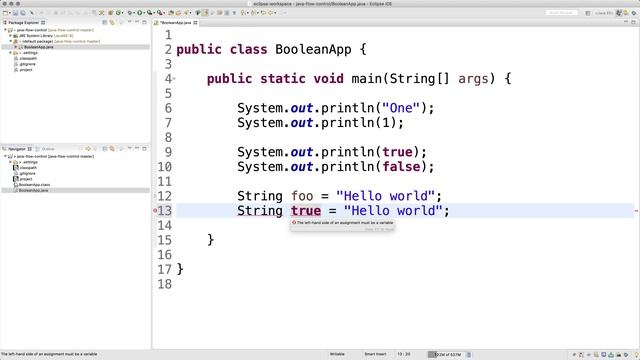Expand BooleanApp.java in Package Explorer
The width and height of the screenshot is (640, 360).
point(16,47)
